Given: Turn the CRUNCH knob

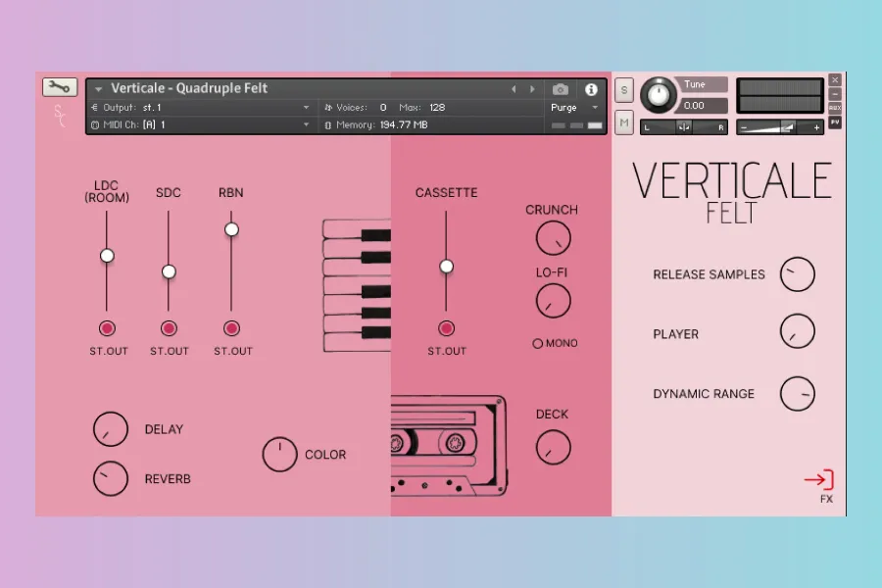Looking at the screenshot, I should [553, 238].
